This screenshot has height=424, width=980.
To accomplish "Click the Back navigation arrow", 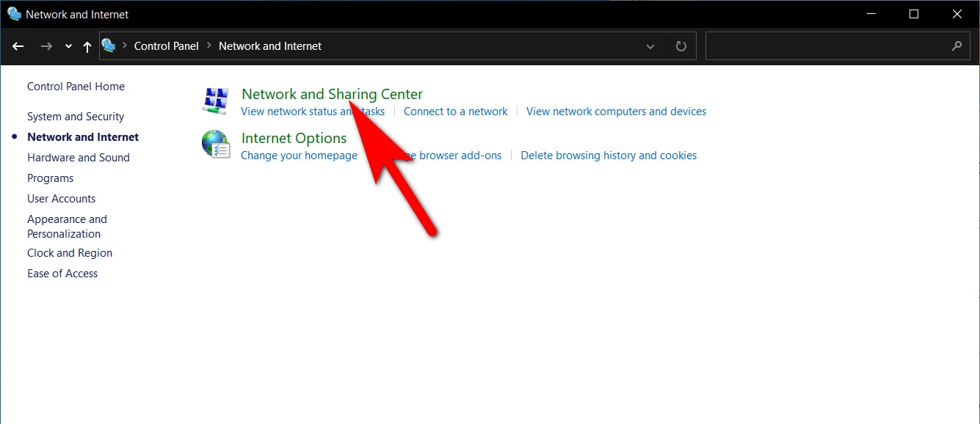I will coord(18,46).
